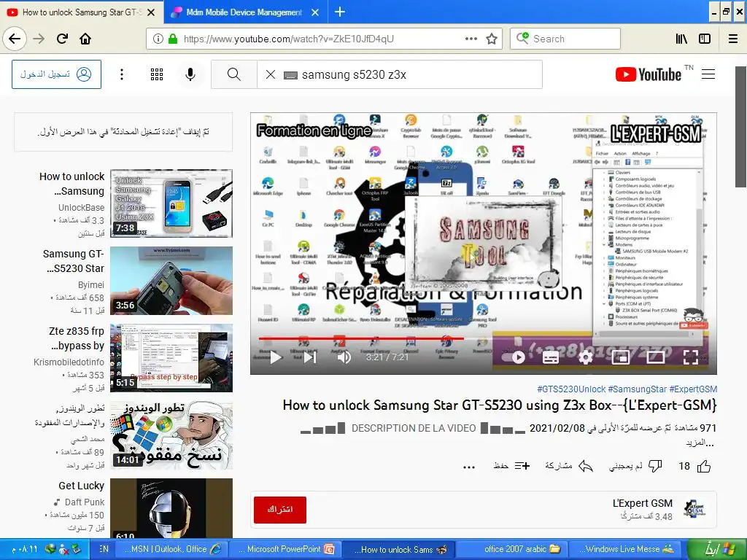
Task: Select the How to unlock Samsung Star tab
Action: tap(82, 12)
